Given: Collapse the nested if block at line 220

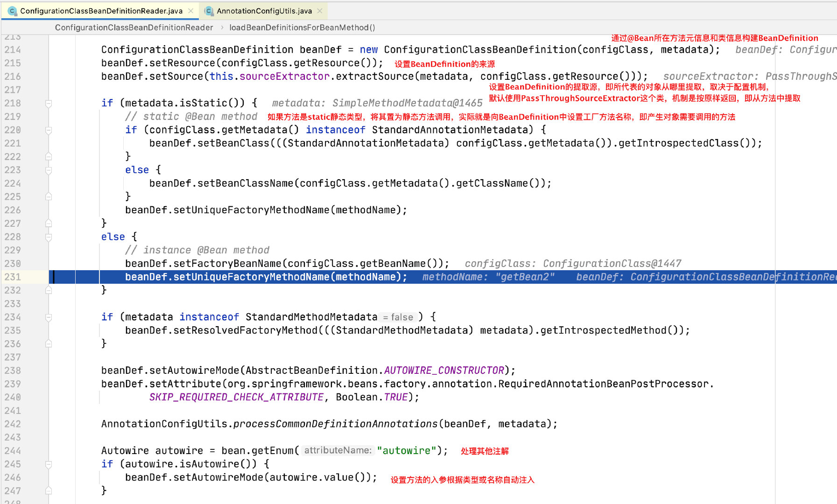Looking at the screenshot, I should (49, 130).
